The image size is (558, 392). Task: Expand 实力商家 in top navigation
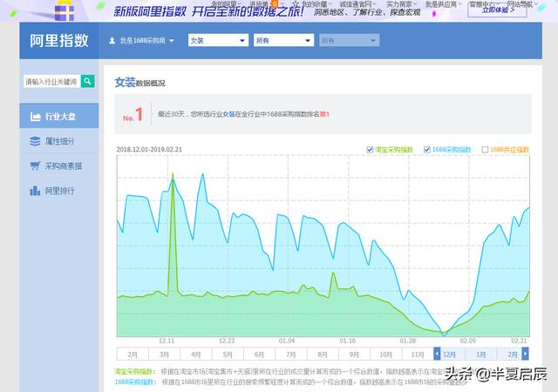401,3
